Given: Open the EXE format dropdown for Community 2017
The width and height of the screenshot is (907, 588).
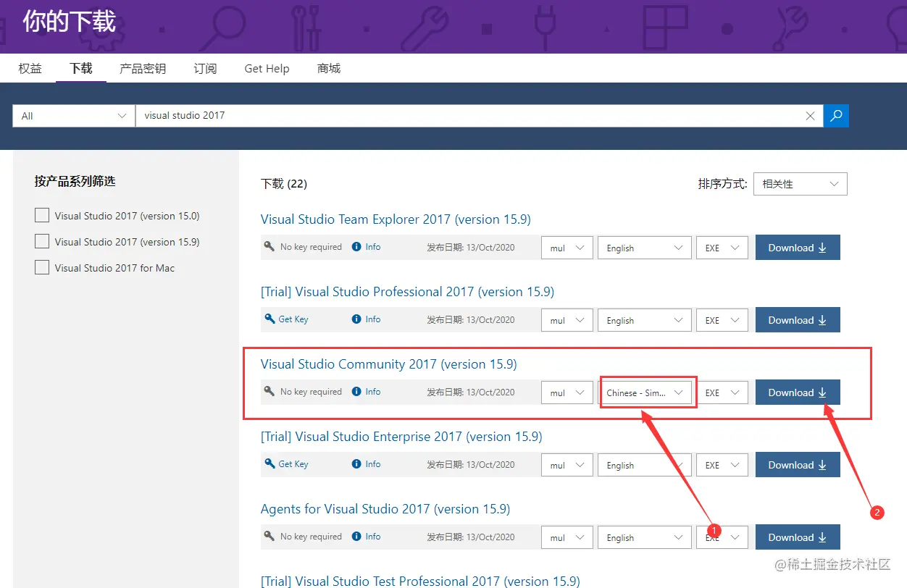Looking at the screenshot, I should click(722, 392).
